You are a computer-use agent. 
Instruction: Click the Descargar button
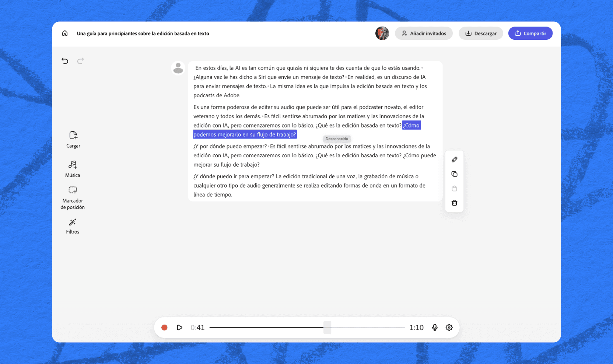tap(480, 33)
